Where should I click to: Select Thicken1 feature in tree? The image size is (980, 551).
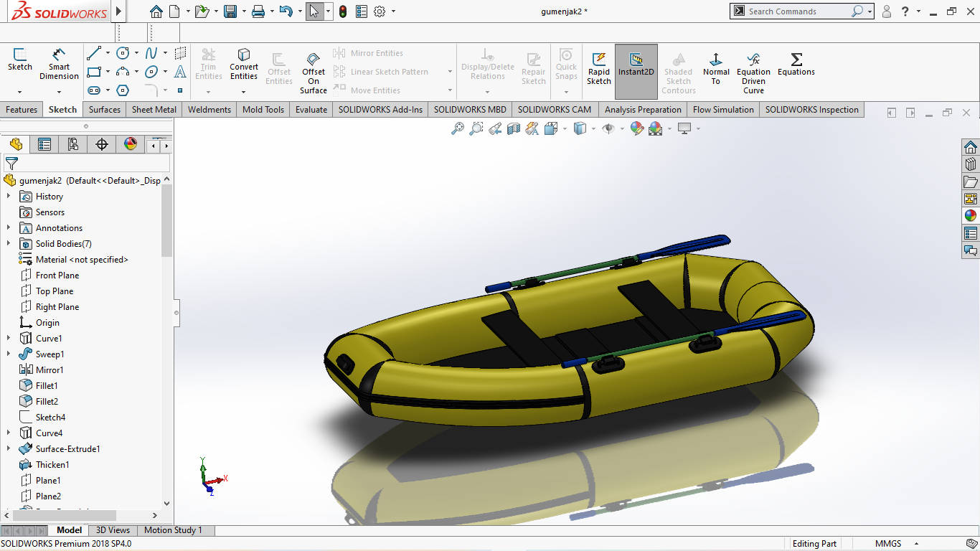(52, 464)
